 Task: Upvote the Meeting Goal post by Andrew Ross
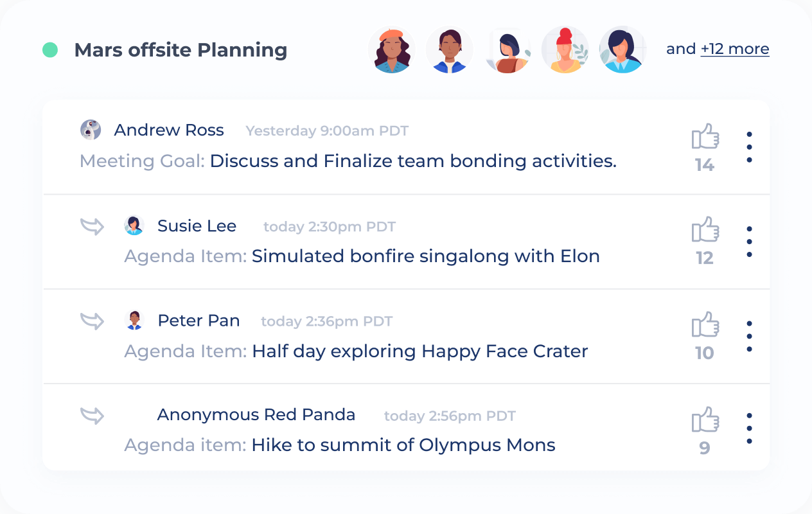[x=705, y=136]
